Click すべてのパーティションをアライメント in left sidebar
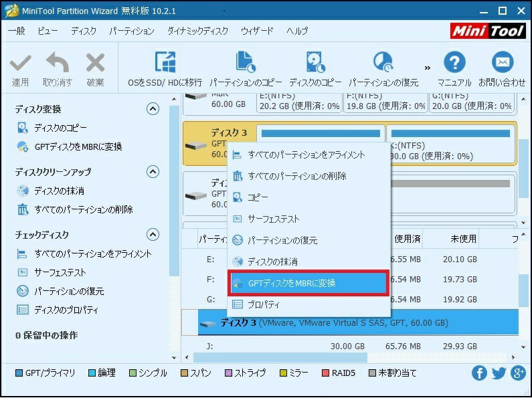The height and width of the screenshot is (398, 532). 93,254
